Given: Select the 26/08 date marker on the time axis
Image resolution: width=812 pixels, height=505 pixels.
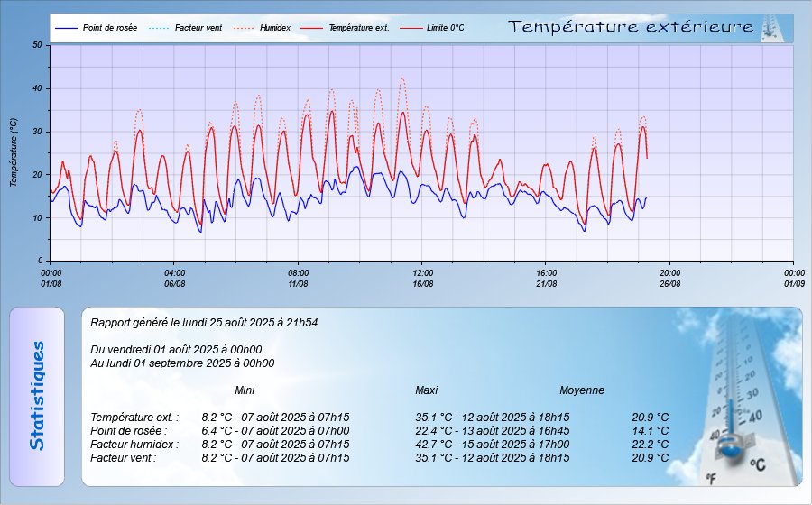Looking at the screenshot, I should point(669,283).
